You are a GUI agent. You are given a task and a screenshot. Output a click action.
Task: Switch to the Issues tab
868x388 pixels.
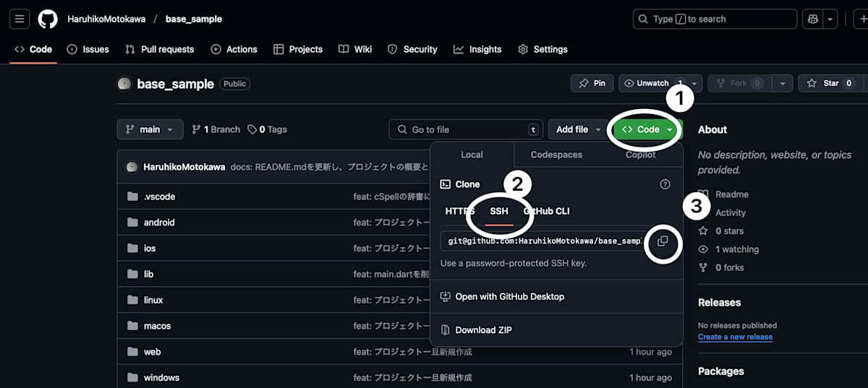click(x=88, y=49)
